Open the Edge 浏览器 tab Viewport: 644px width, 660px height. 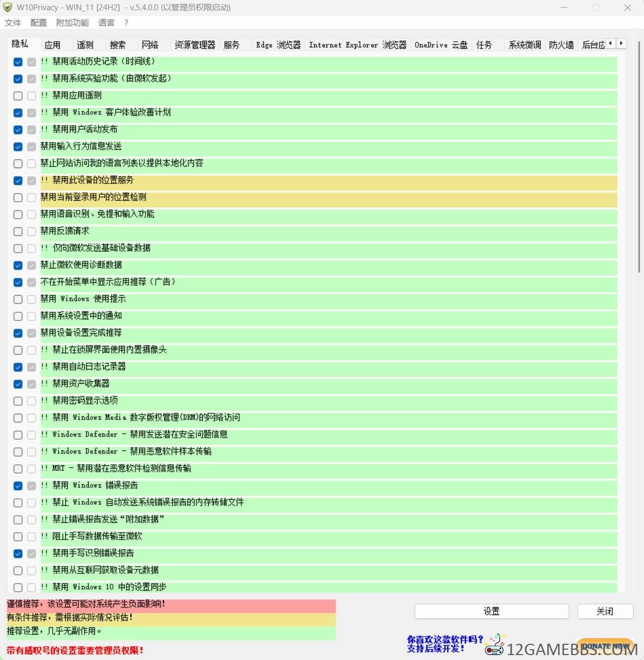278,45
